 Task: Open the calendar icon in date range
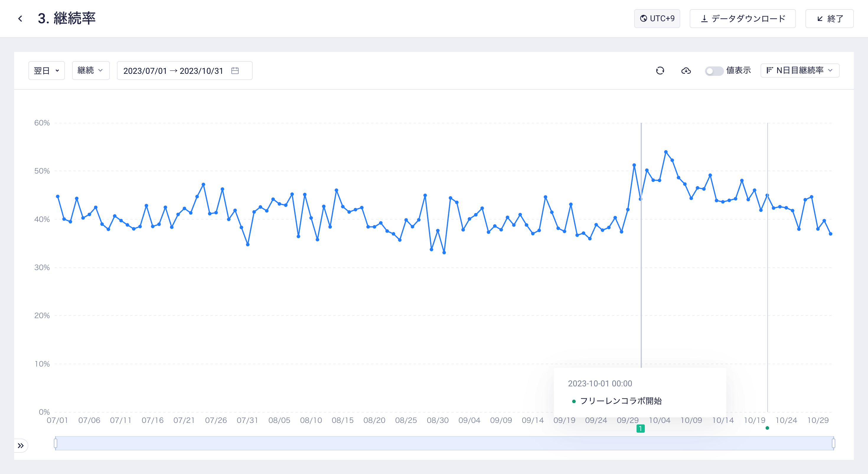coord(235,71)
